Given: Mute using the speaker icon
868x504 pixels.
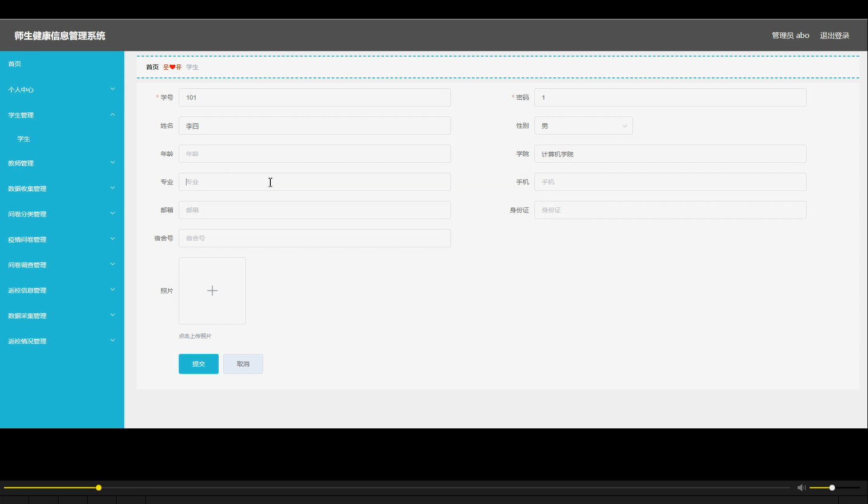Looking at the screenshot, I should (801, 487).
